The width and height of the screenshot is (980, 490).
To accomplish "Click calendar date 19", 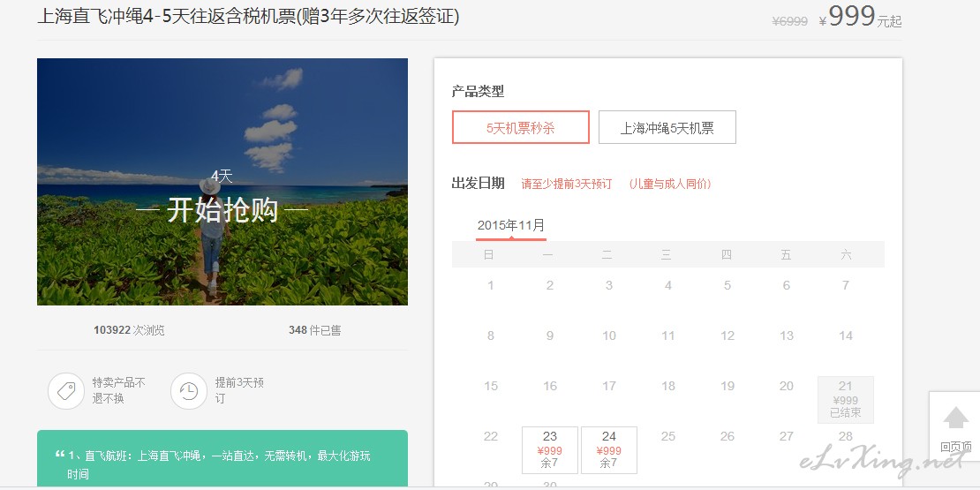I will [x=727, y=386].
